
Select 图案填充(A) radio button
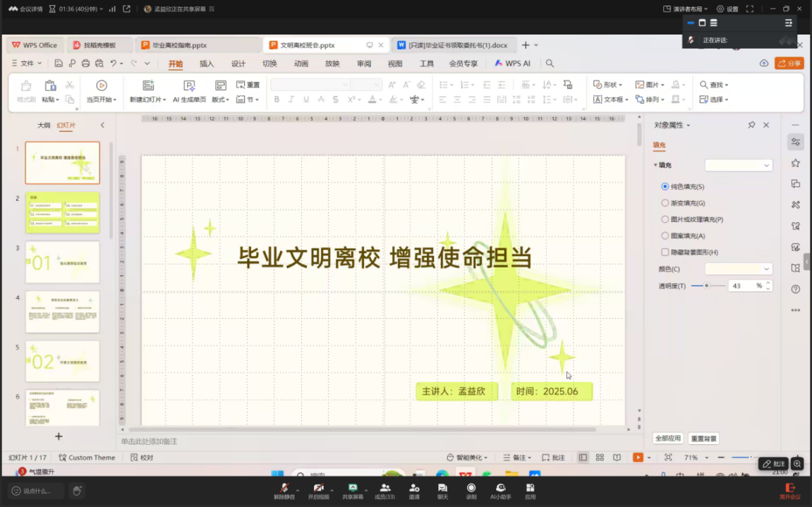665,236
